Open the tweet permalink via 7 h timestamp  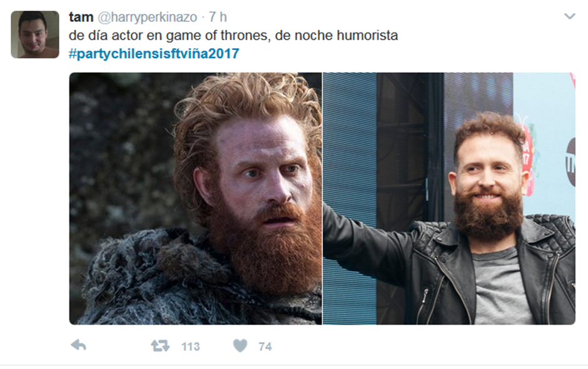click(218, 17)
